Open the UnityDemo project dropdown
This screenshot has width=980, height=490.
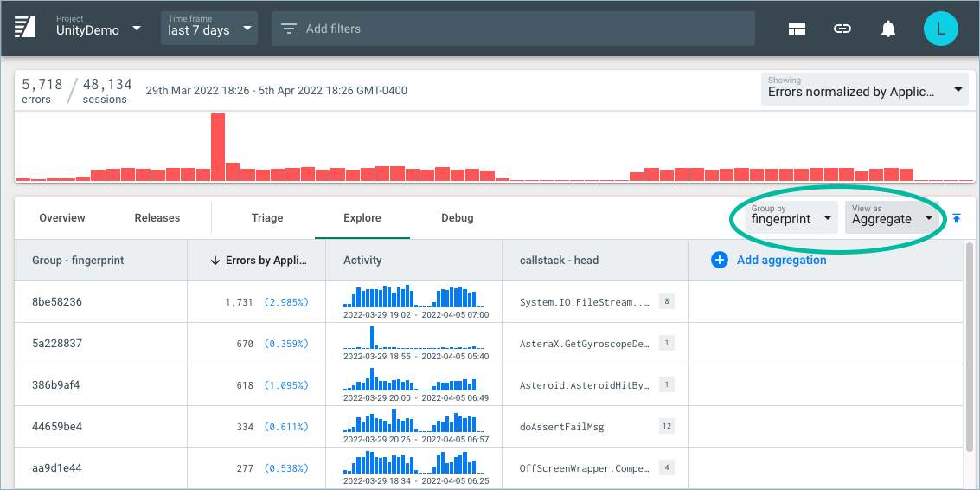click(x=98, y=29)
